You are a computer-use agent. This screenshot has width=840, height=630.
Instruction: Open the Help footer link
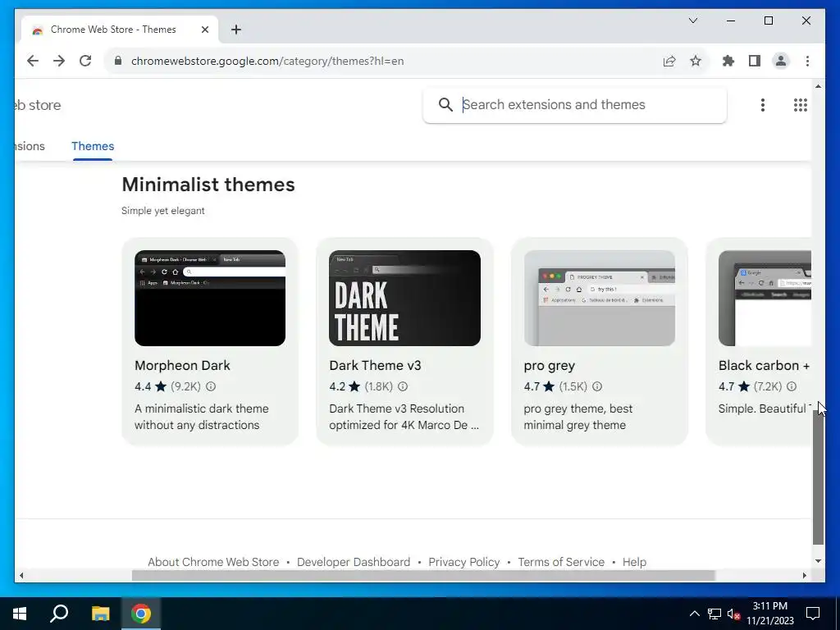click(x=634, y=562)
